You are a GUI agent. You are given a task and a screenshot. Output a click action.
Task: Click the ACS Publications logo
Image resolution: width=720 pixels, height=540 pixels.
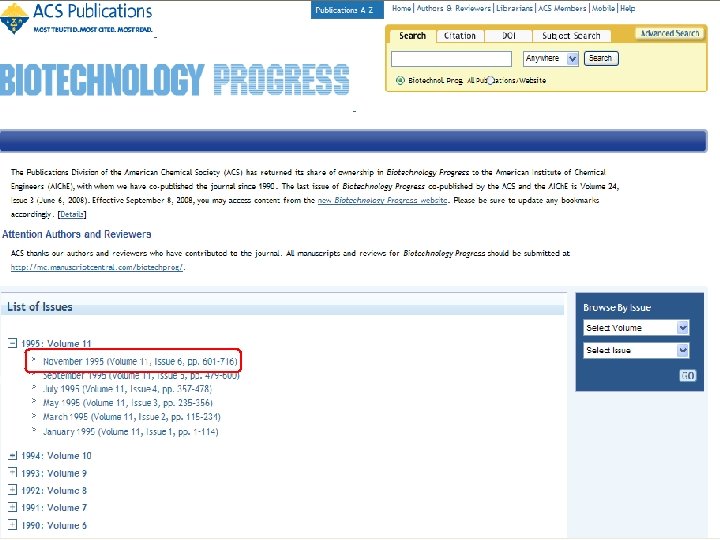coord(77,18)
